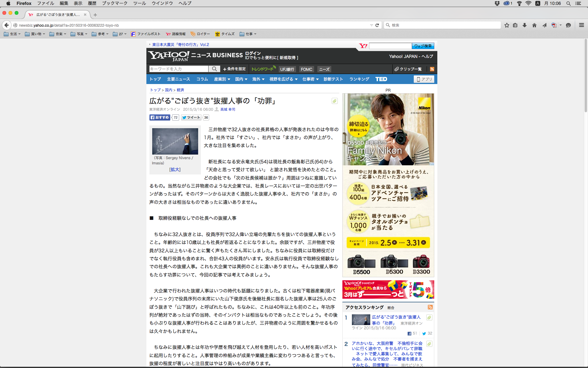Bookmark this page with star icon
This screenshot has height=368, width=588.
507,25
